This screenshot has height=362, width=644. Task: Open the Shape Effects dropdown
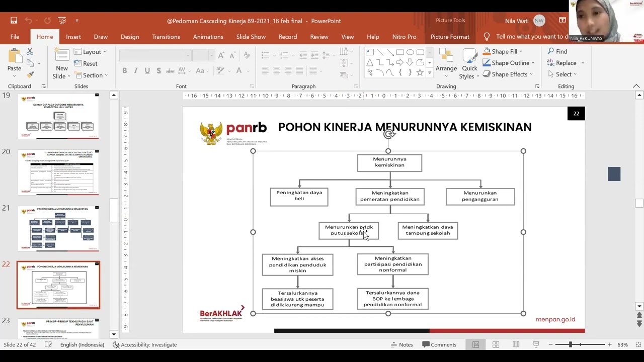[508, 74]
